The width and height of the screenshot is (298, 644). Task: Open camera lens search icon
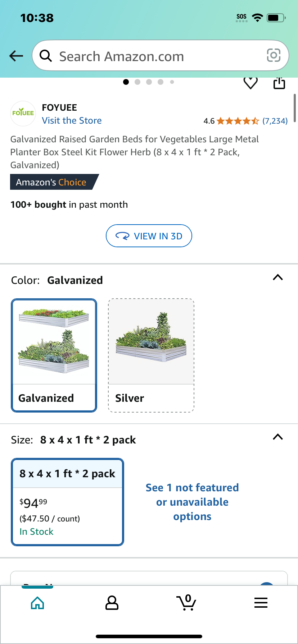[274, 55]
